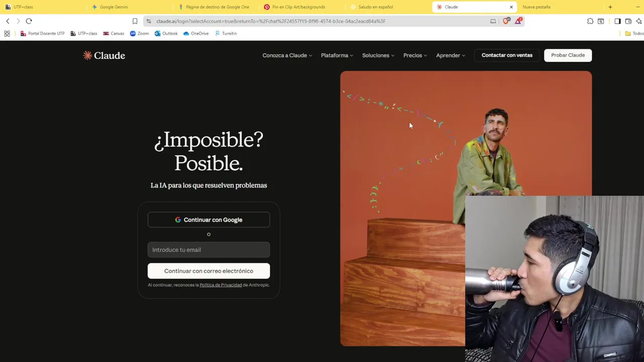Click the Claude logo in header

[104, 55]
